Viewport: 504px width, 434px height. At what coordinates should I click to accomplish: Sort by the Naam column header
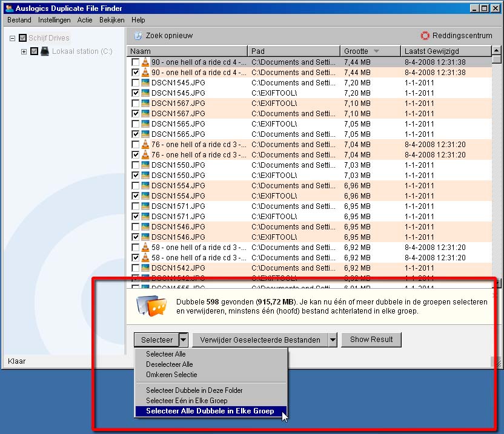pos(187,51)
